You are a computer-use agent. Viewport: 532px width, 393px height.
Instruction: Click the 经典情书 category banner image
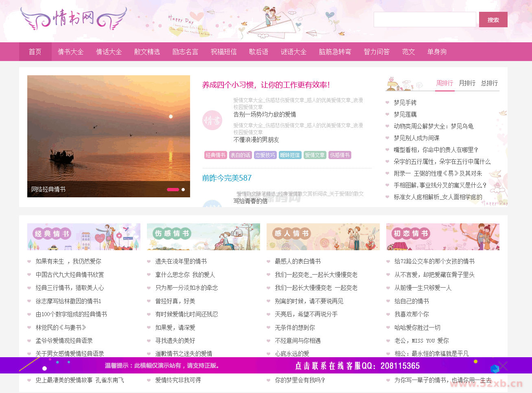pyautogui.click(x=83, y=237)
